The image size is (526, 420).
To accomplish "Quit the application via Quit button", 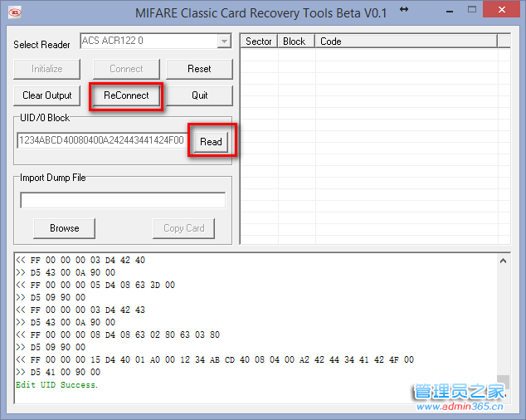I will 199,95.
